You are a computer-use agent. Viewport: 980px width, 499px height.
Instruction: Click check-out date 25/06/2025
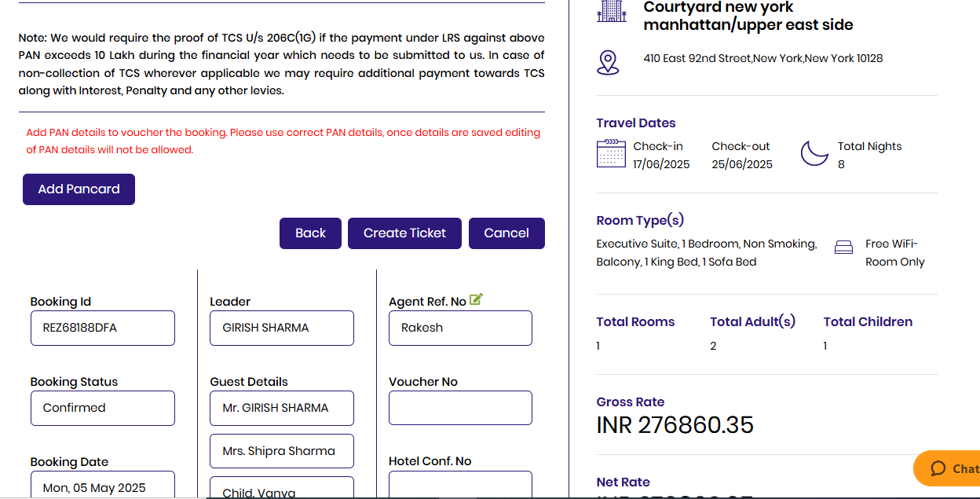pos(742,164)
